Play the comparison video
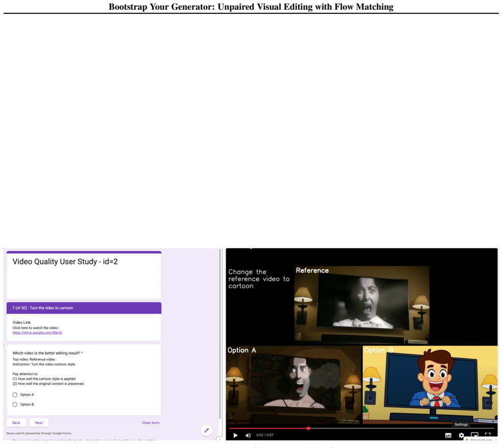 (x=235, y=435)
